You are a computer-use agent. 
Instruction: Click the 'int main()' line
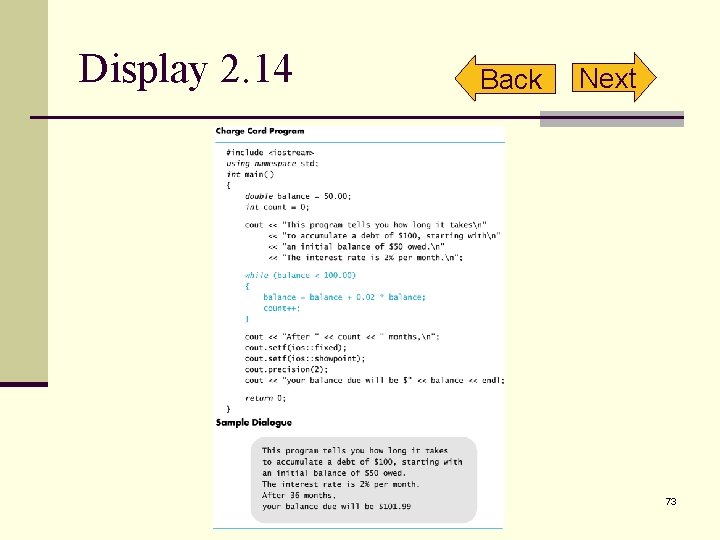[250, 174]
